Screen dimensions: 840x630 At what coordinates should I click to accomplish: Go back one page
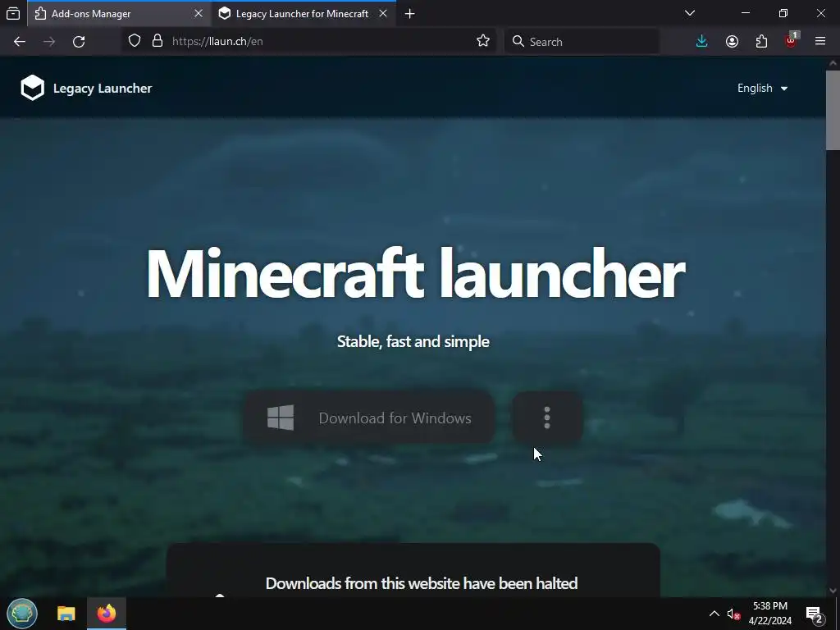tap(20, 42)
